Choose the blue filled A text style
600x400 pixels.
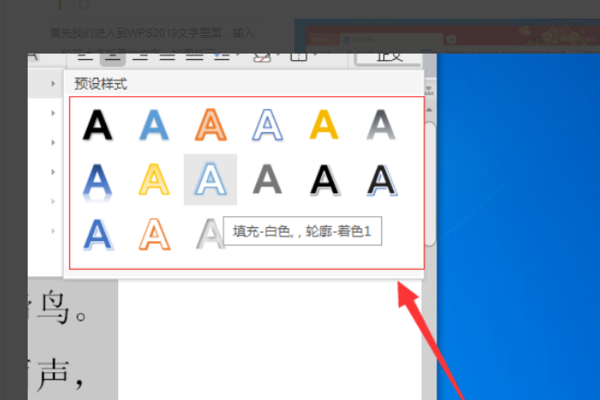pyautogui.click(x=154, y=125)
